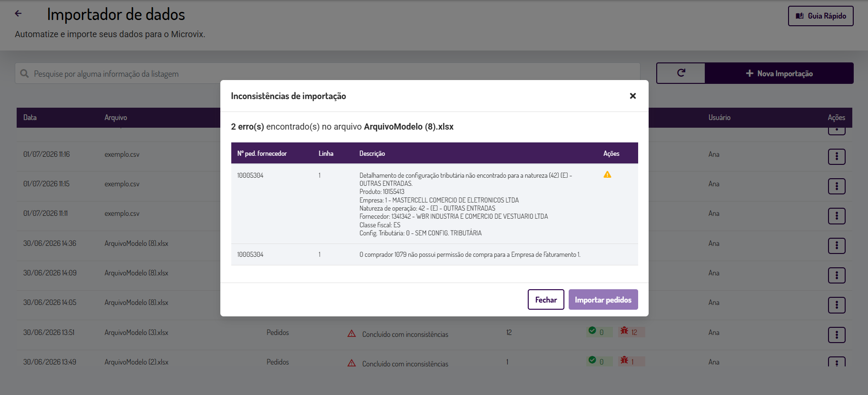This screenshot has width=868, height=395.
Task: Click the Arquivo column header
Action: point(116,117)
